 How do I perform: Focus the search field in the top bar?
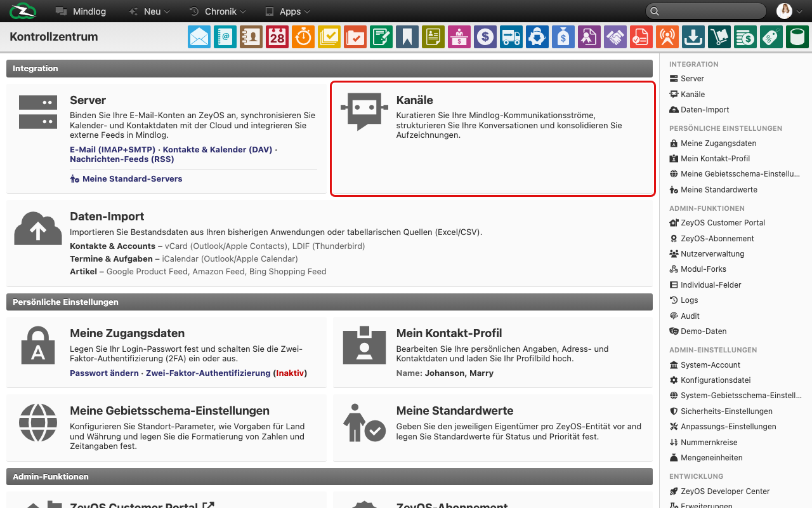tap(706, 11)
